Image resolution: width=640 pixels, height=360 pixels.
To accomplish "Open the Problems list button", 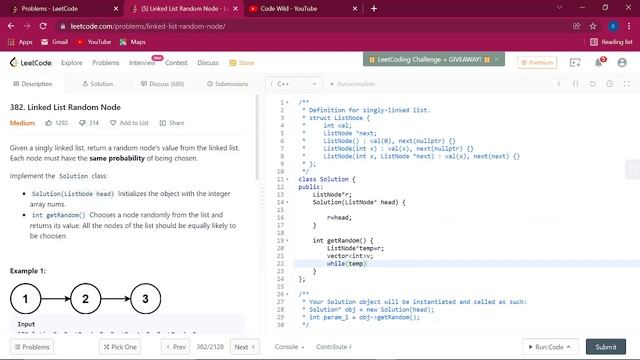I will point(32,347).
